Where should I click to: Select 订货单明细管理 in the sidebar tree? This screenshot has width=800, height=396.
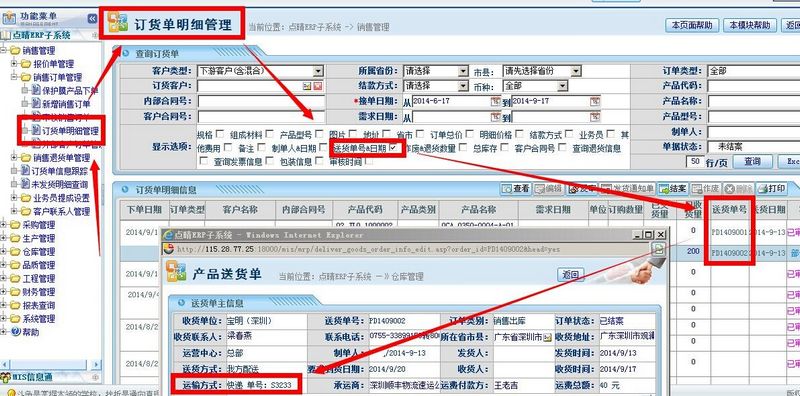pos(70,131)
